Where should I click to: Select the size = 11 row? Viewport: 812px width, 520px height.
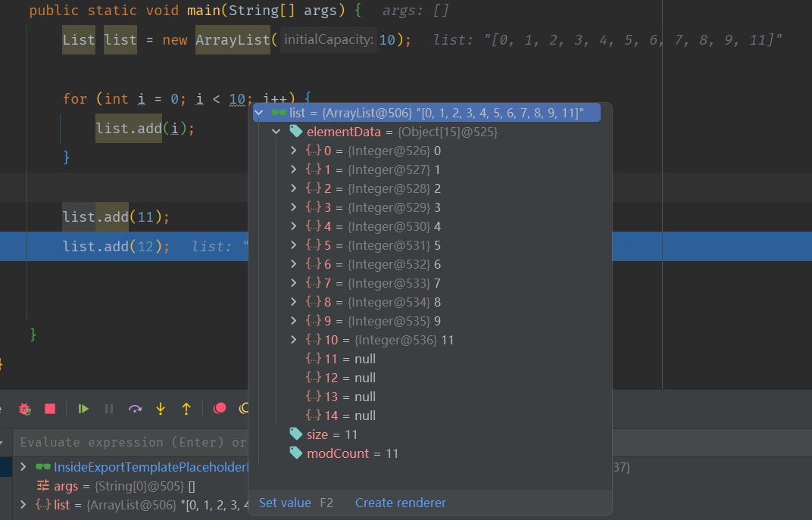pos(429,434)
